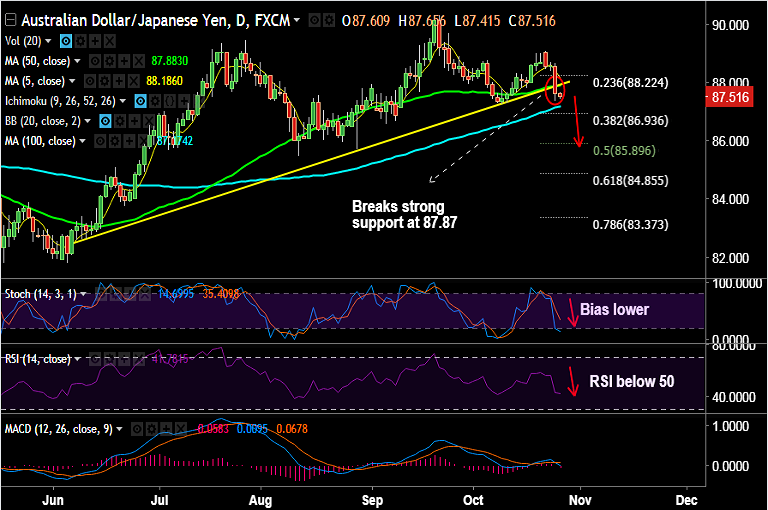
Task: Click the MACD (12, 26, close, 9) label
Action: pyautogui.click(x=58, y=429)
